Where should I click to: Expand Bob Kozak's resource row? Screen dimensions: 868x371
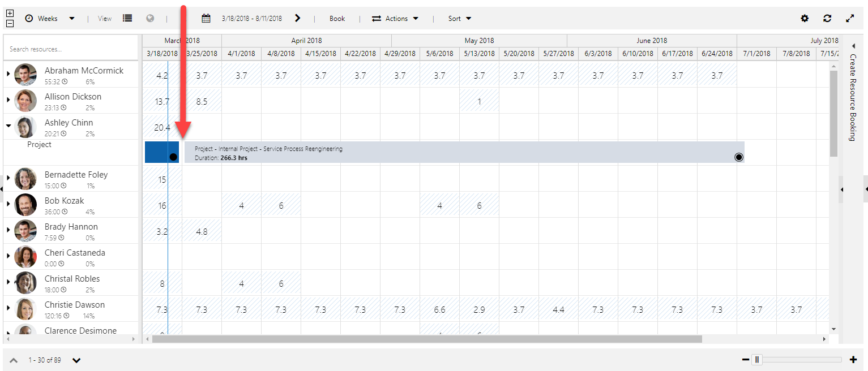8,204
